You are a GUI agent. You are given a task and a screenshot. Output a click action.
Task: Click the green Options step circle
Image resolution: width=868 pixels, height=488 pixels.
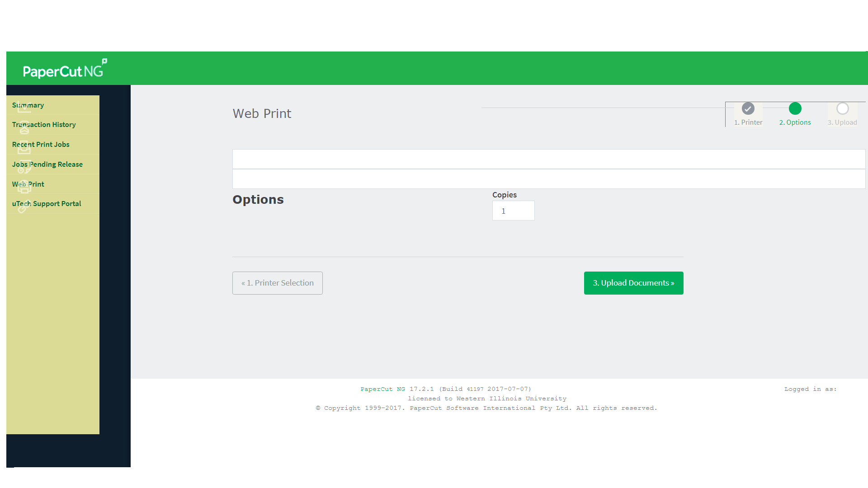click(x=795, y=108)
